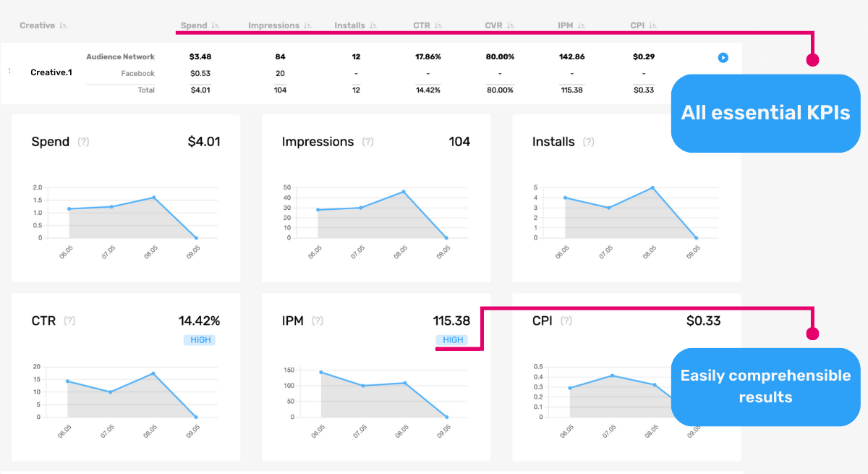Sort the Creative column

point(63,25)
